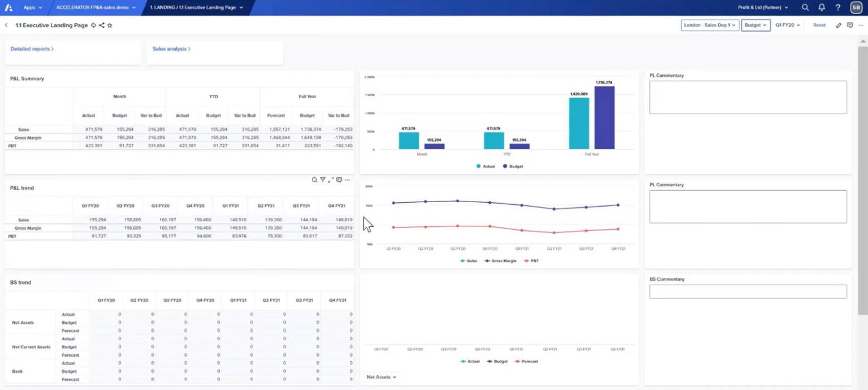Toggle the PBT series in the trend chart legend

click(x=533, y=260)
